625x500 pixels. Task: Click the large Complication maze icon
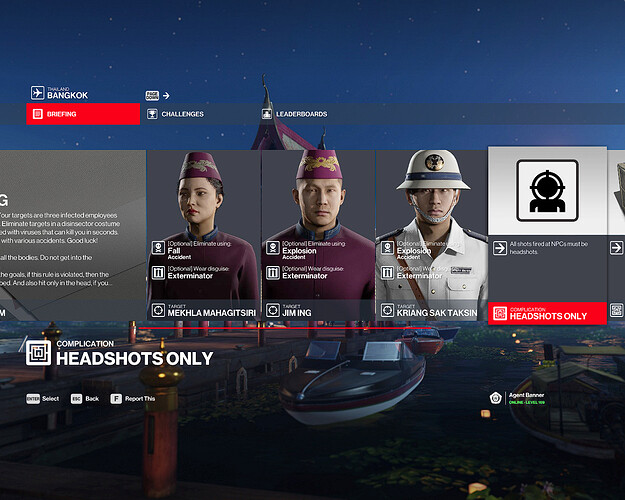[38, 353]
